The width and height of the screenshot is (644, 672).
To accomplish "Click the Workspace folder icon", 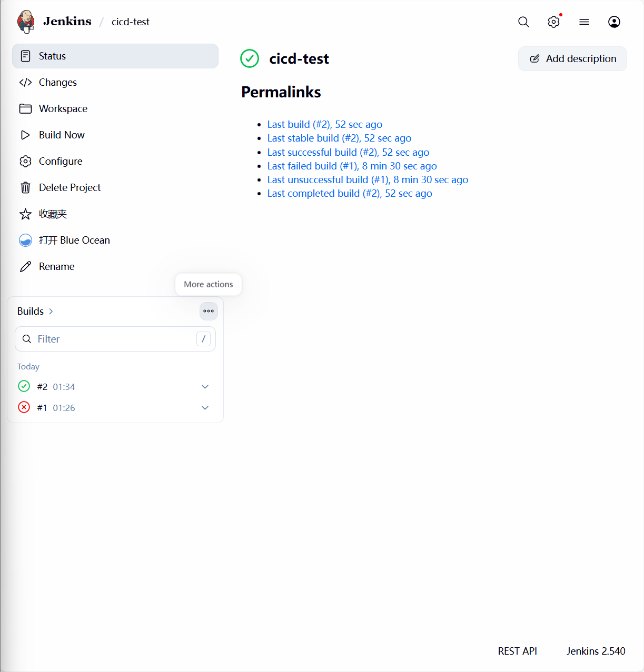I will click(25, 108).
